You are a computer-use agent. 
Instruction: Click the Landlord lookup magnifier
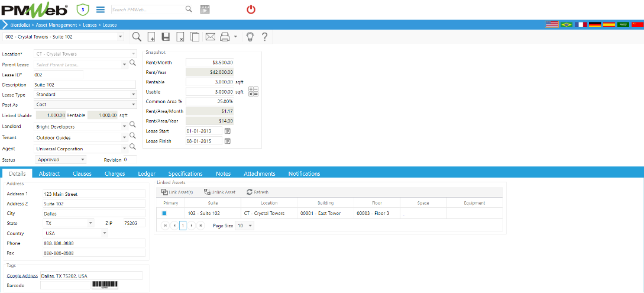[x=132, y=124]
